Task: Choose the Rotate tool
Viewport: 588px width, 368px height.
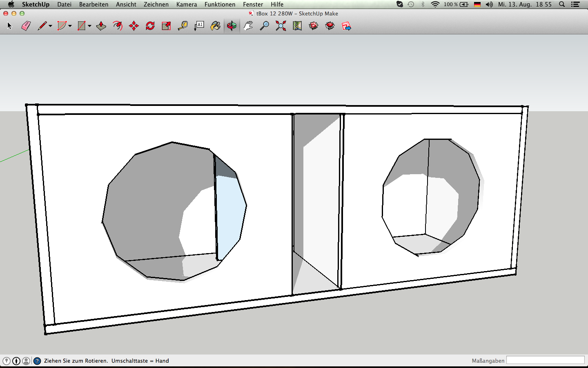Action: (x=150, y=26)
